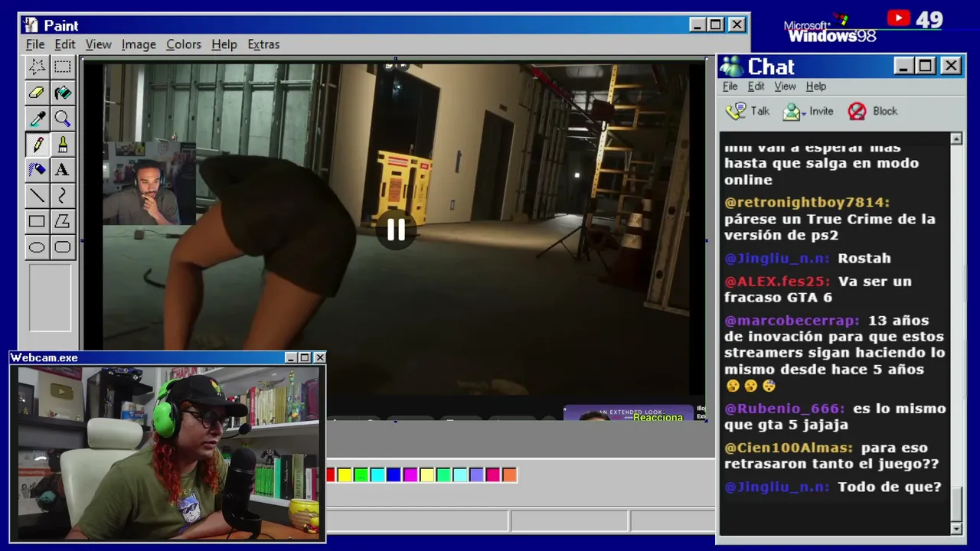Click username @marcobecerrap in chat
Image resolution: width=980 pixels, height=551 pixels.
coord(792,321)
